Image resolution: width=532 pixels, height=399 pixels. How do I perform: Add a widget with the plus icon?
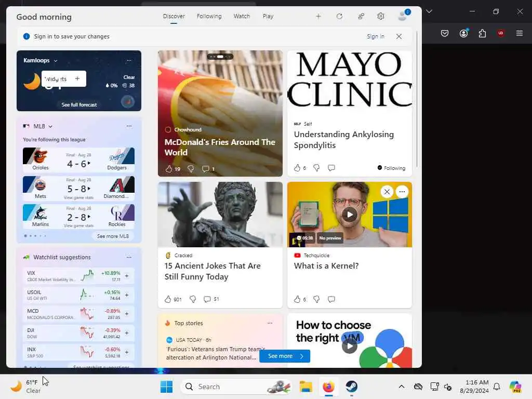point(318,16)
